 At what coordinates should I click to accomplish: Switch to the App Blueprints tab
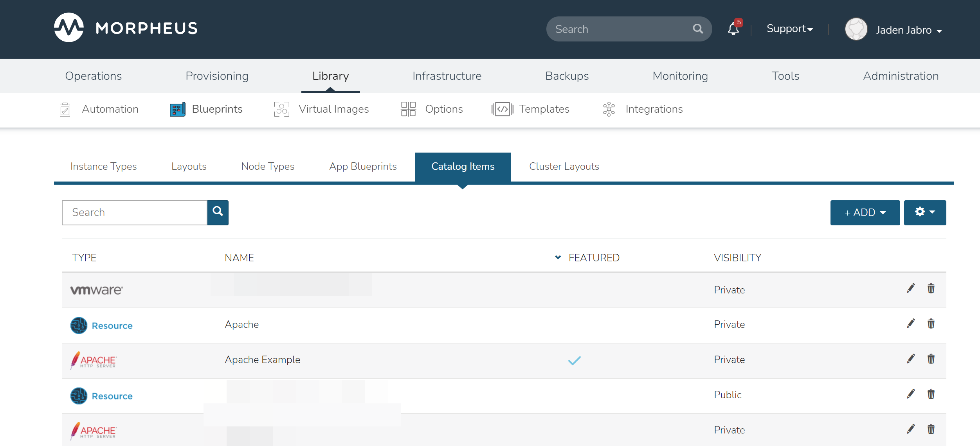point(363,167)
